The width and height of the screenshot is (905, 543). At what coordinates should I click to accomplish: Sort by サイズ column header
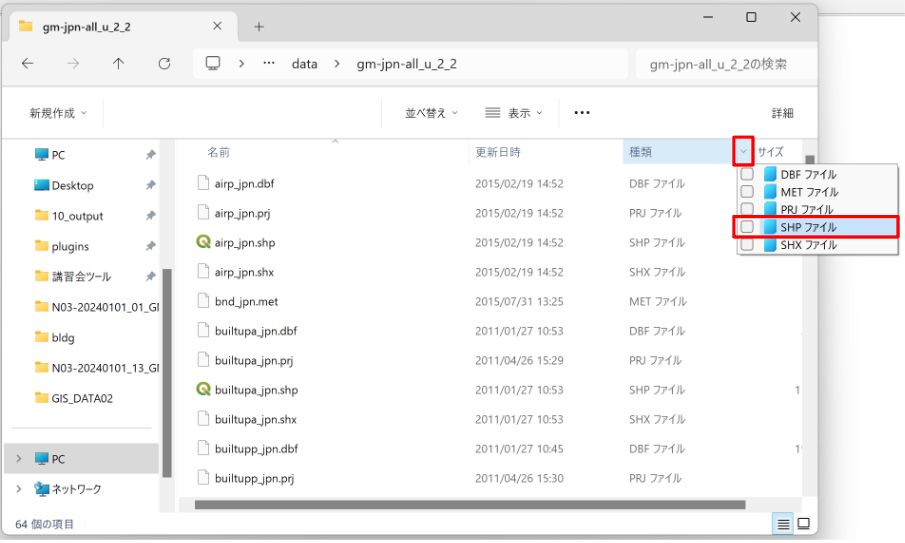(x=771, y=152)
